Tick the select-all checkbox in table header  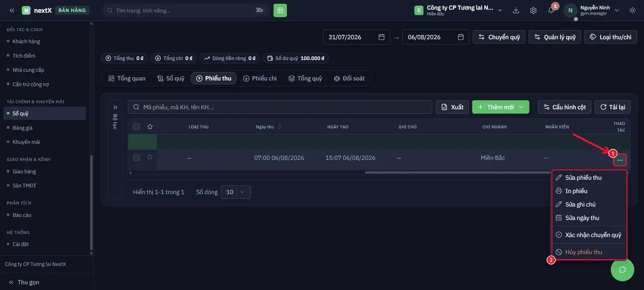pos(137,127)
